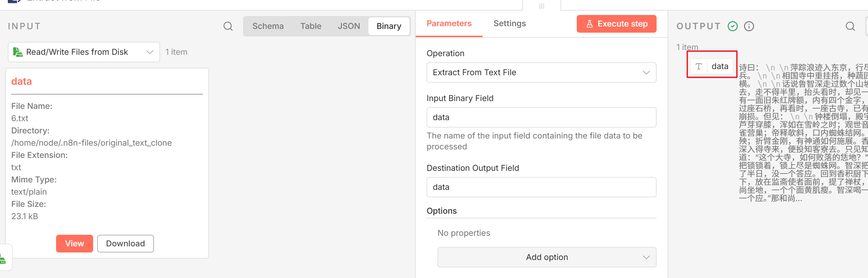This screenshot has height=278, width=868.
Task: Download the 6.txt binary file
Action: pos(125,244)
